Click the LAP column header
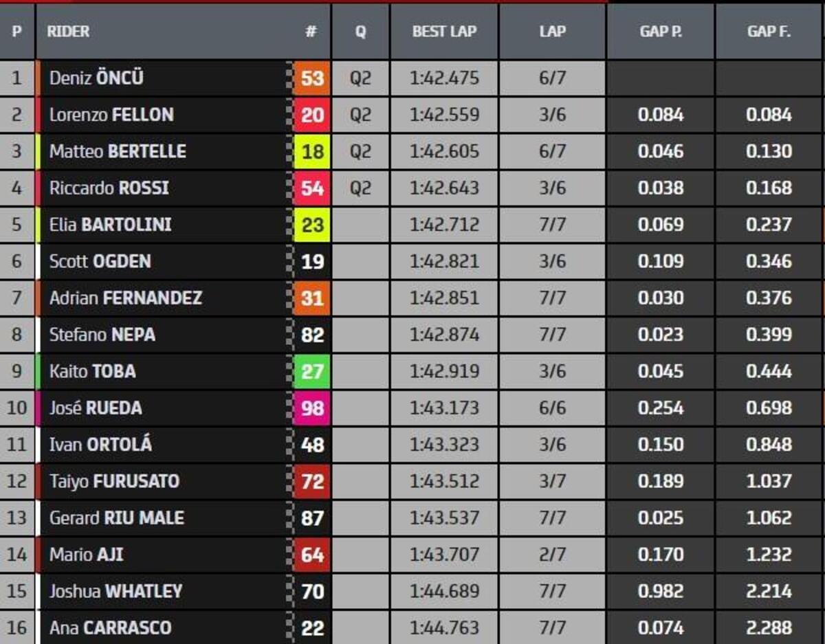The width and height of the screenshot is (825, 644). [552, 32]
